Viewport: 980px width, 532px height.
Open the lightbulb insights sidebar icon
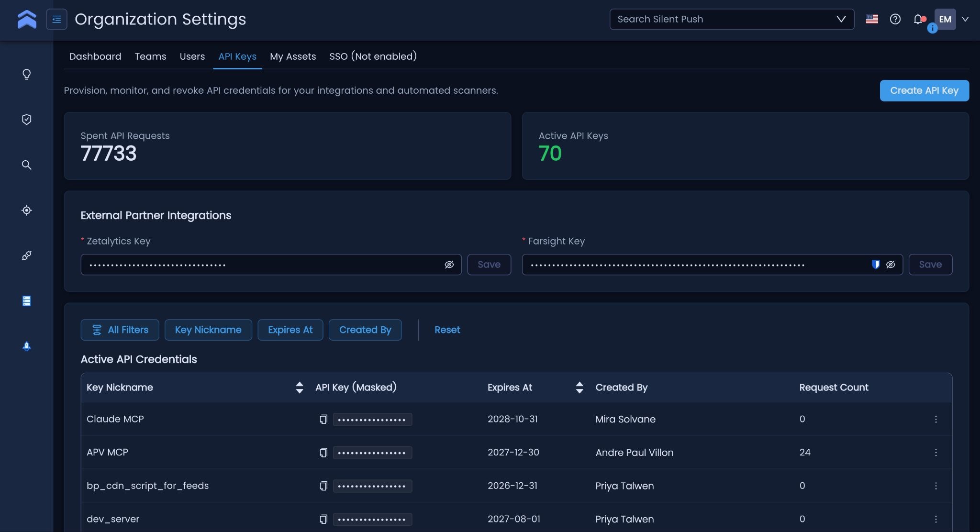coord(27,74)
